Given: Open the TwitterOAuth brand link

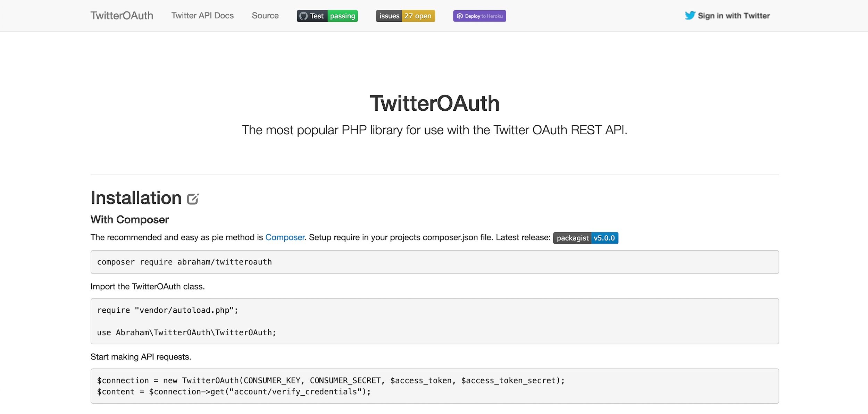Looking at the screenshot, I should (122, 16).
